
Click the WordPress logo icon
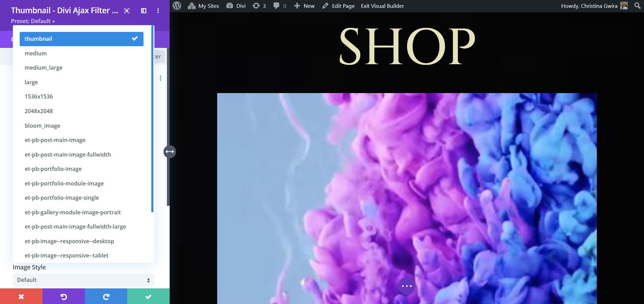pos(177,6)
